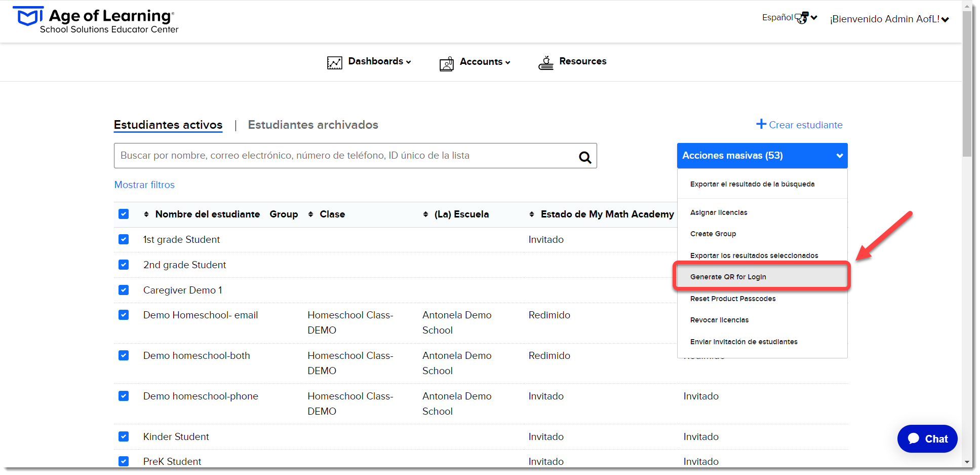Sort by Estado de My Math Academy arrows
Viewport: 980px width, 475px height.
point(532,214)
